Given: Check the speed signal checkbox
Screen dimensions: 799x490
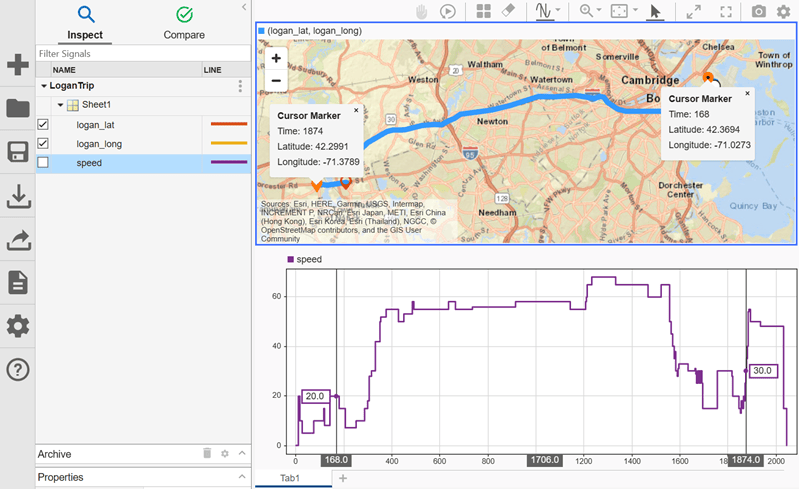Looking at the screenshot, I should tap(43, 162).
